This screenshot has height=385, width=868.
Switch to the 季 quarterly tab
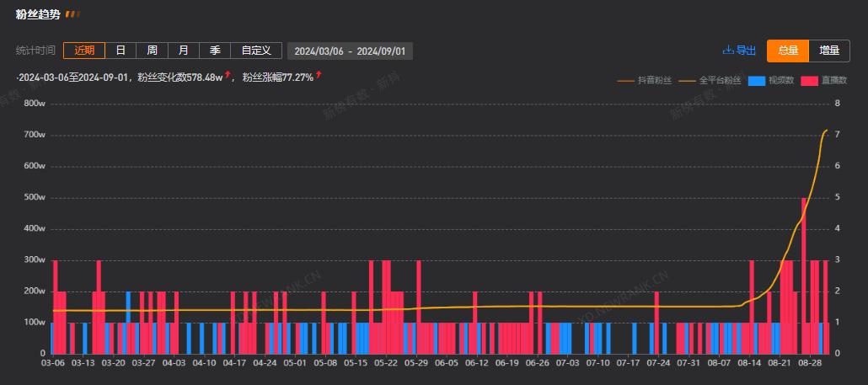pyautogui.click(x=216, y=51)
